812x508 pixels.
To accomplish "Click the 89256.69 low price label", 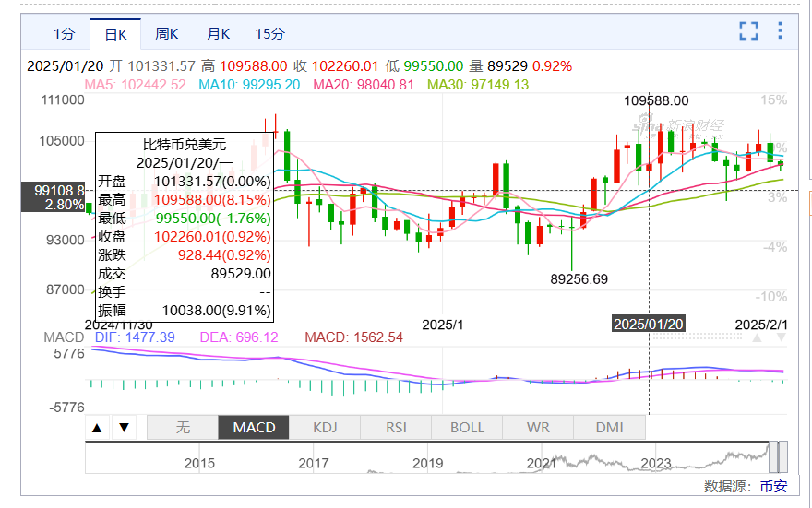I will 579,279.
